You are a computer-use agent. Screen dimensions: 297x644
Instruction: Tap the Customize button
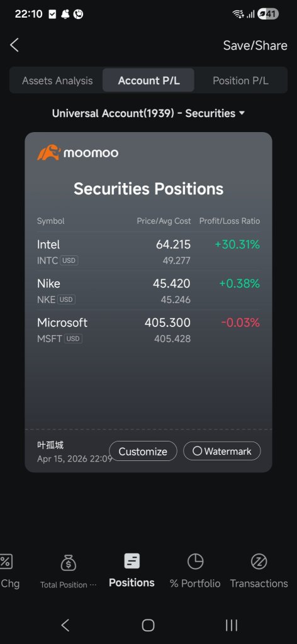click(143, 451)
